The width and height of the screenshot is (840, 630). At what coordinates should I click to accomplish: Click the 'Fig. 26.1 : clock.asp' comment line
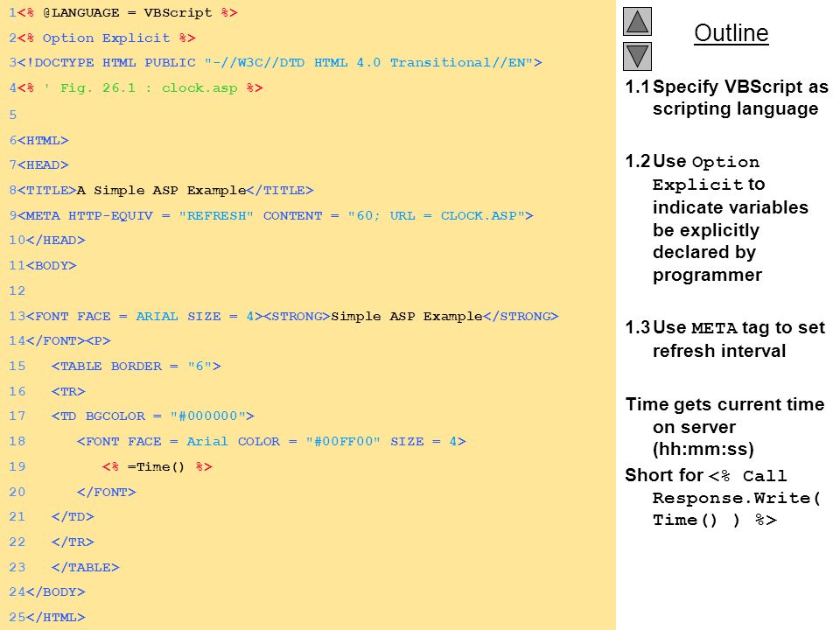136,87
